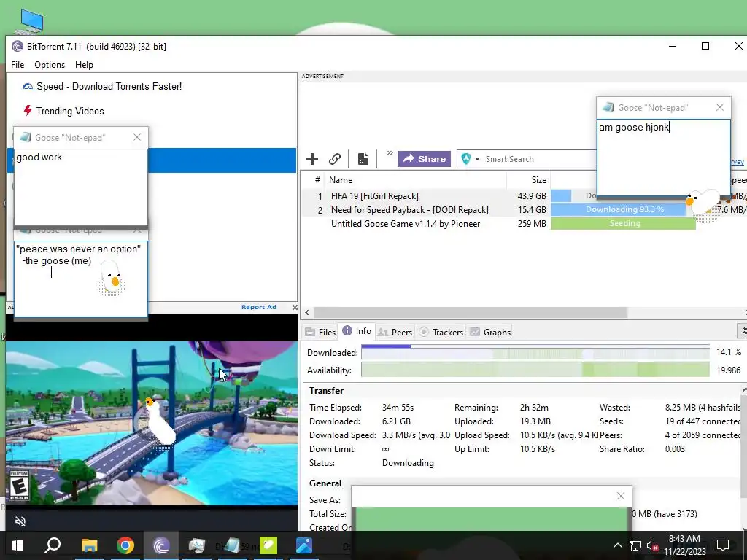
Task: Click the Speed gauge icon in sidebar
Action: click(28, 86)
